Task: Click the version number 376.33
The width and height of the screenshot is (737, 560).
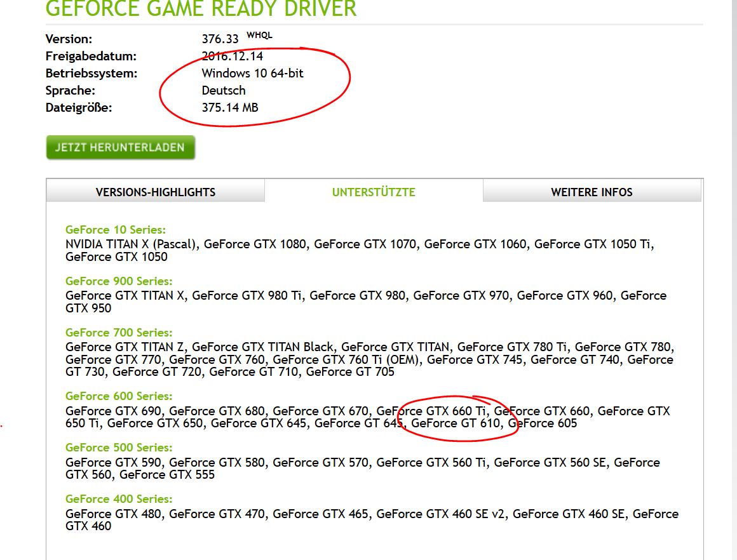Action: click(220, 39)
